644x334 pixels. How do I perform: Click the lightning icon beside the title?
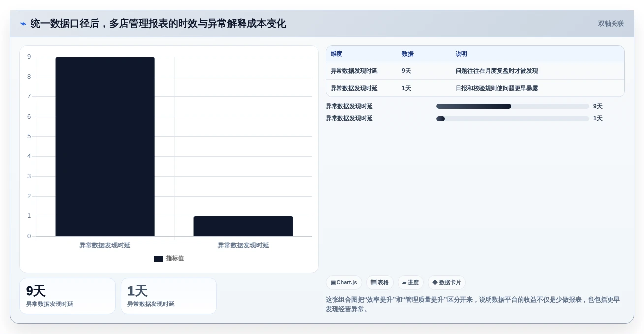pos(23,24)
